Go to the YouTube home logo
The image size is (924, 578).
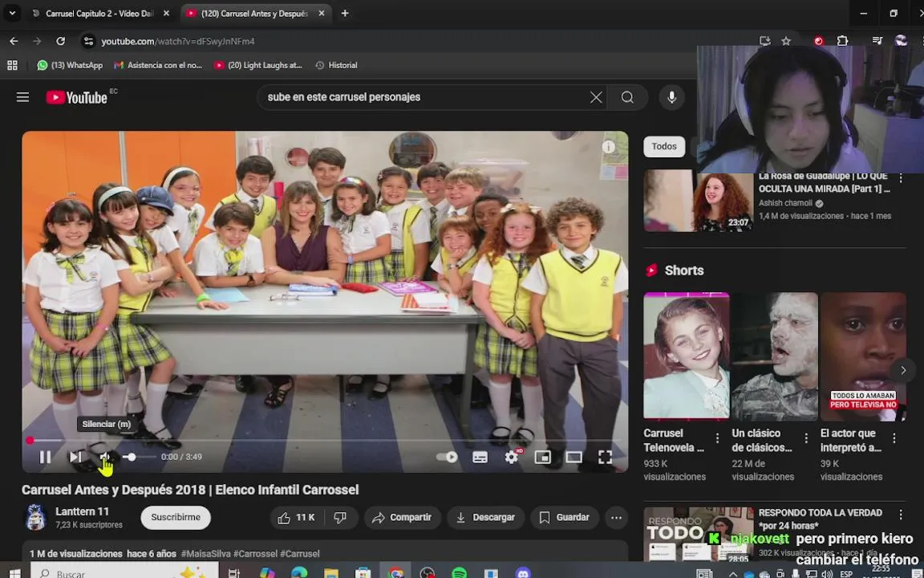77,97
